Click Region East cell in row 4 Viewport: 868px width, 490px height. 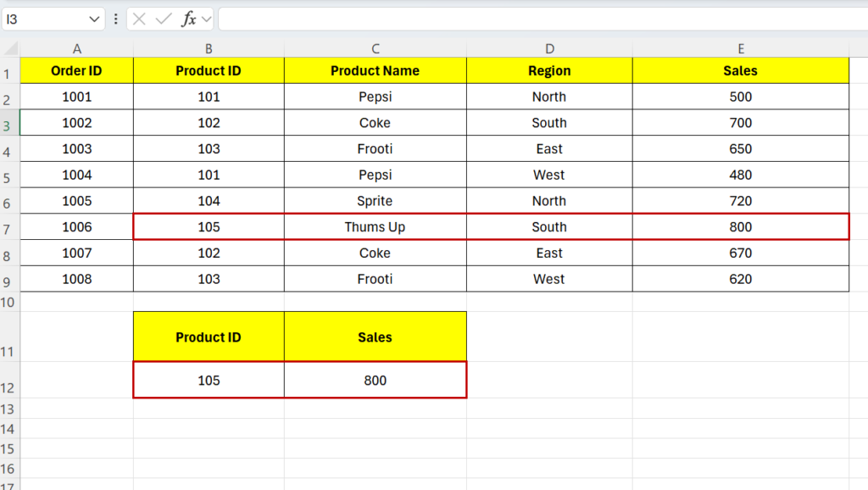pyautogui.click(x=549, y=149)
